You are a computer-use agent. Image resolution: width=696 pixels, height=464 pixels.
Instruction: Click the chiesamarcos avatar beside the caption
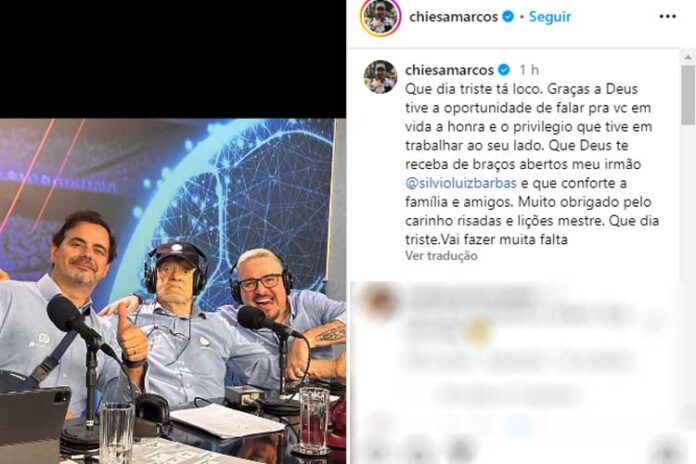(x=380, y=77)
